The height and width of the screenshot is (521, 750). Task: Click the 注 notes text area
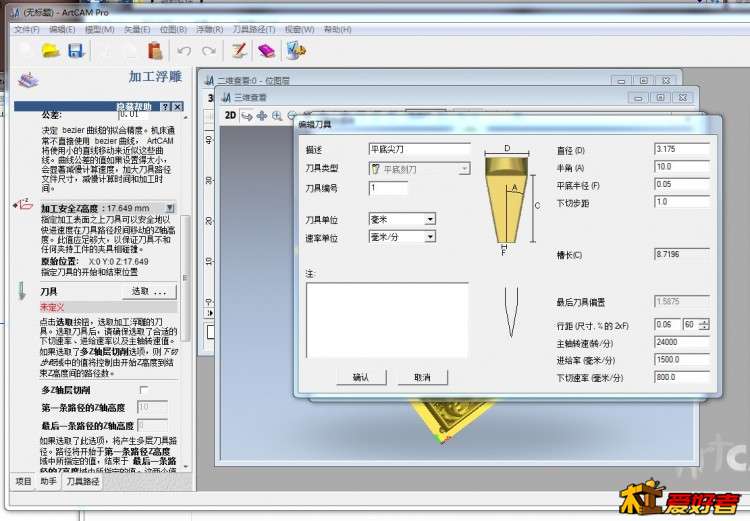(x=387, y=321)
